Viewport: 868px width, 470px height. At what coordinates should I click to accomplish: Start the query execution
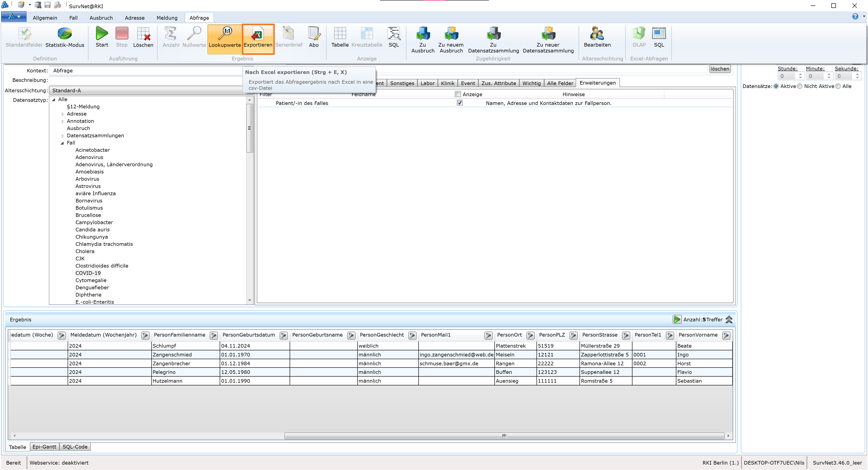tap(102, 37)
